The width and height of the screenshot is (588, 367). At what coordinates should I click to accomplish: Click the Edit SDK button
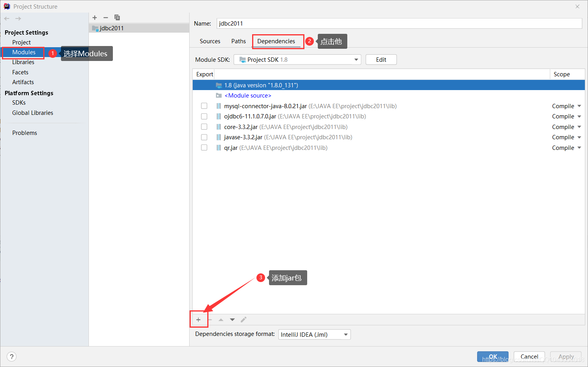pos(381,60)
